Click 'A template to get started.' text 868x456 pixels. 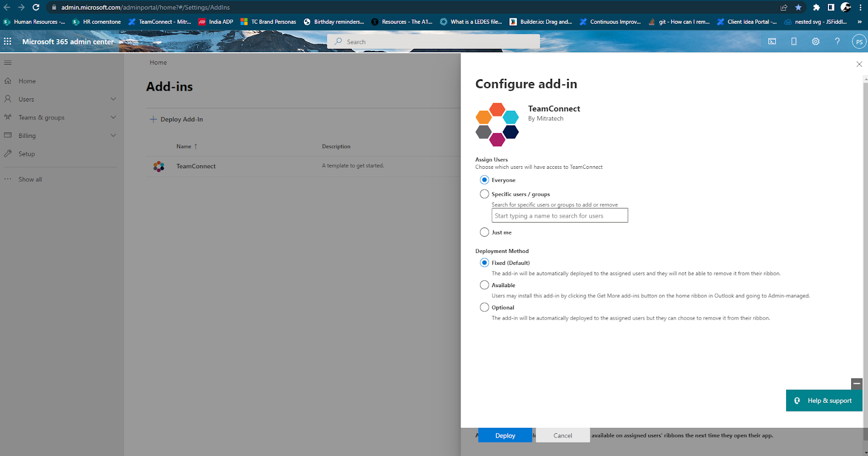353,166
